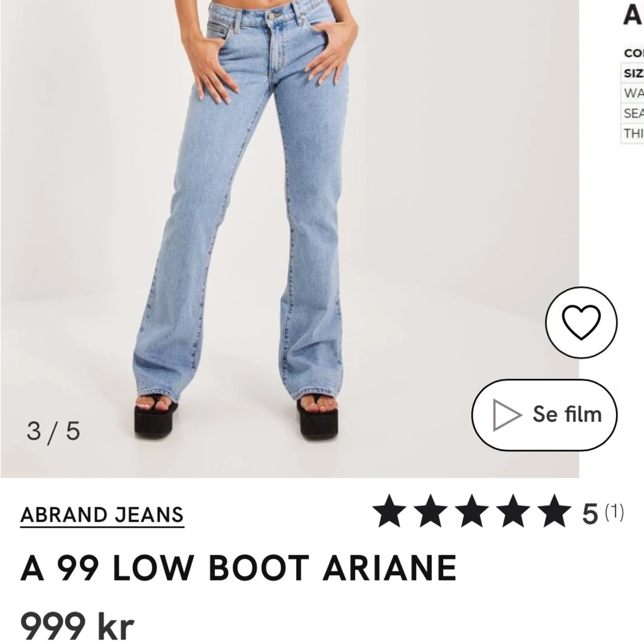Screen dimensions: 644x644
Task: Open the ABRAND JEANS brand link
Action: coord(102,515)
